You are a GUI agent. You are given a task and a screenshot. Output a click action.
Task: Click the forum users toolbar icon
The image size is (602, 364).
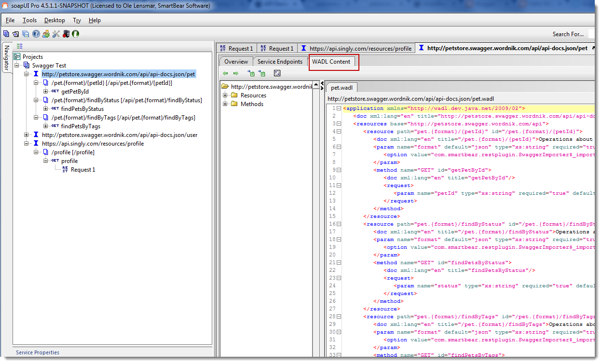pyautogui.click(x=46, y=34)
